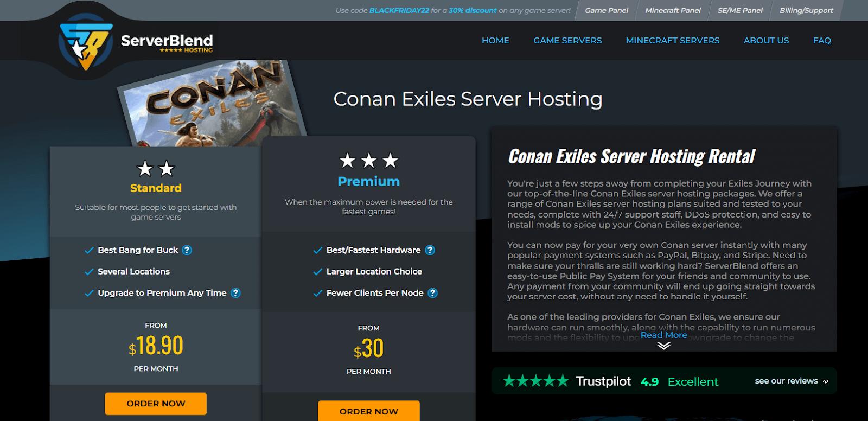Open the MINECRAFT SERVERS menu
Image resolution: width=868 pixels, height=421 pixels.
coord(673,40)
